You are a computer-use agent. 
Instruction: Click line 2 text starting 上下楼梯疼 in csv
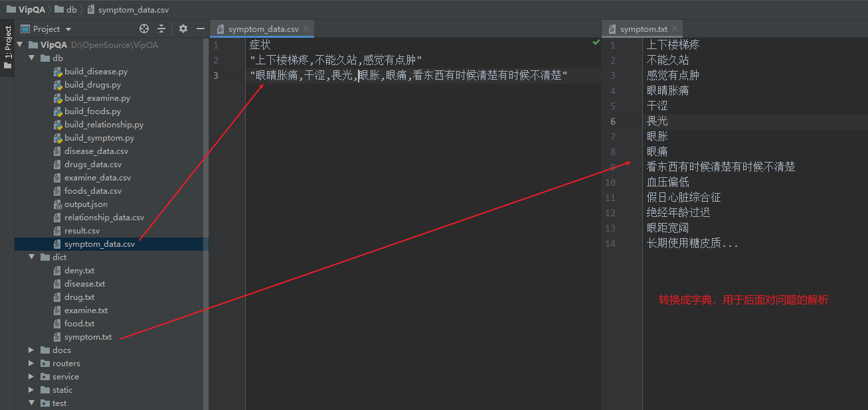coord(336,60)
